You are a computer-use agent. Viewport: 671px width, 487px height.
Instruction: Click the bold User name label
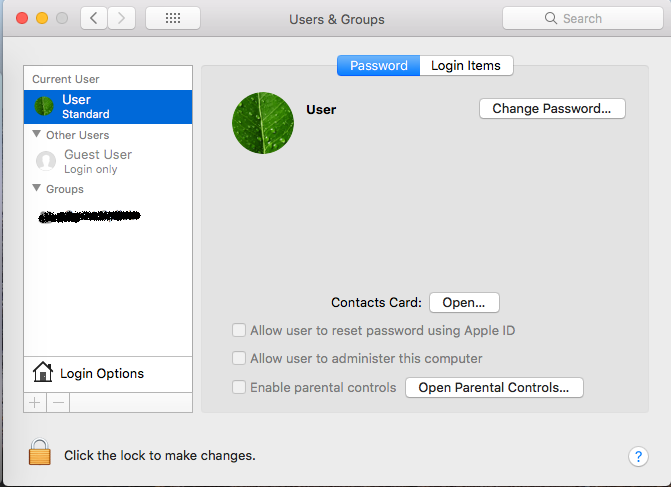321,110
